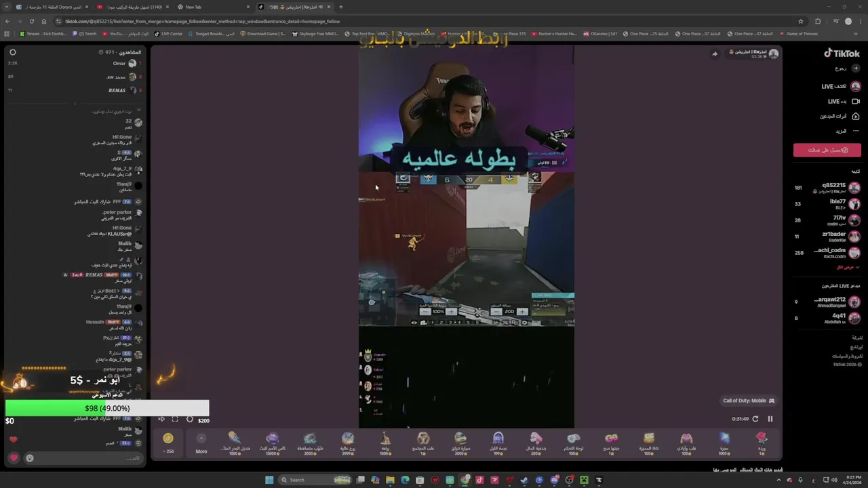The image size is (868, 488).
Task: Click the weekly support goal progress bar
Action: pos(107,408)
